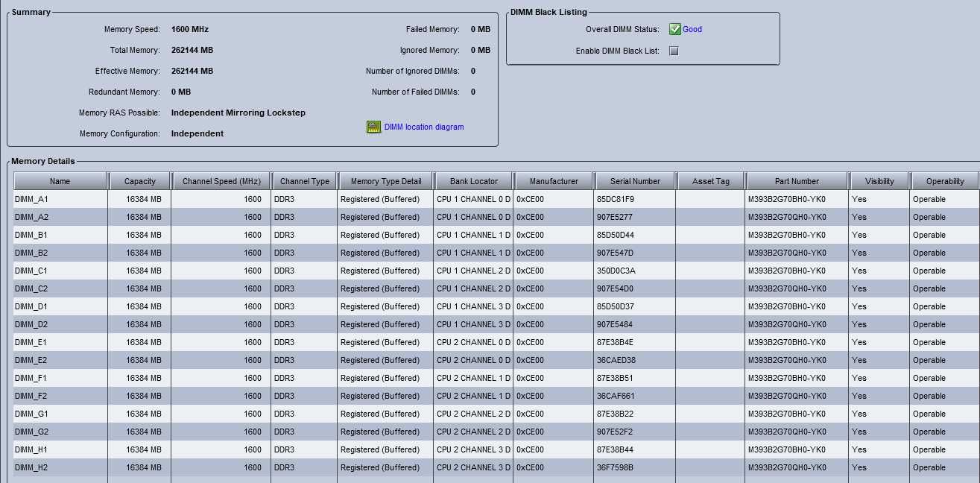Sort by the Capacity column header
The image size is (980, 483).
pos(140,181)
